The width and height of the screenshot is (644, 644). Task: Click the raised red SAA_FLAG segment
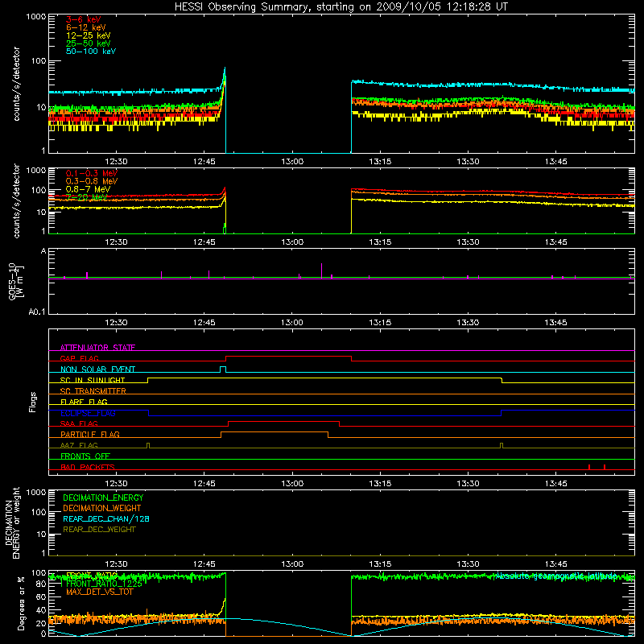[284, 421]
